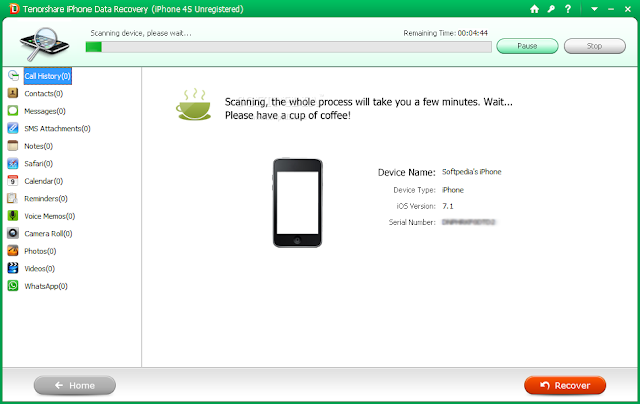Click the Remaining Time 00:04:44 text
The width and height of the screenshot is (640, 404).
[x=446, y=33]
